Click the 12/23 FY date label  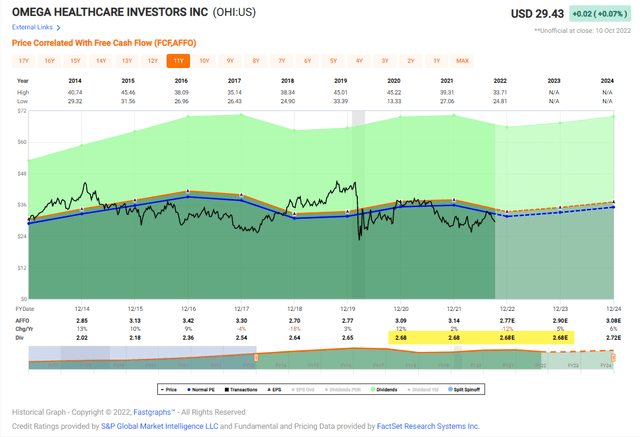pos(560,309)
